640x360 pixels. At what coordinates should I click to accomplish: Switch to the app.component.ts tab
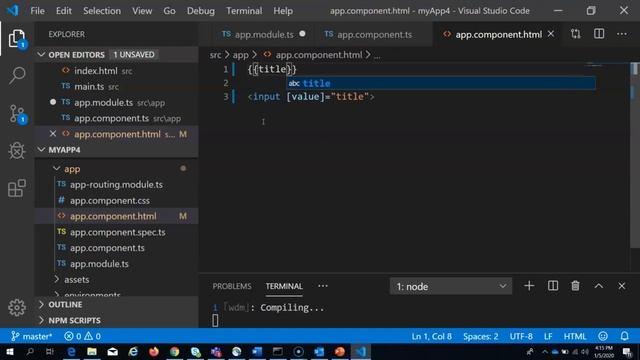[x=373, y=34]
